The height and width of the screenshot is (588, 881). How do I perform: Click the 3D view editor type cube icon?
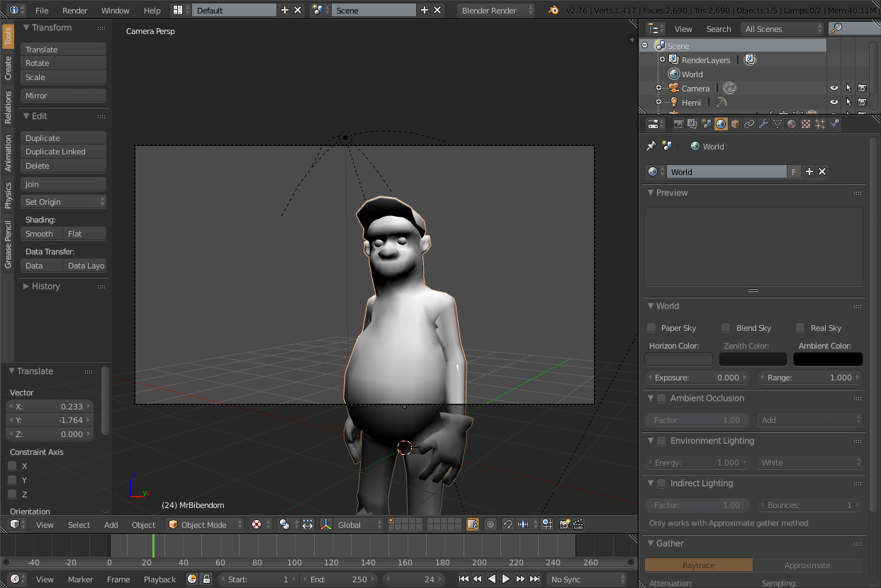point(13,524)
